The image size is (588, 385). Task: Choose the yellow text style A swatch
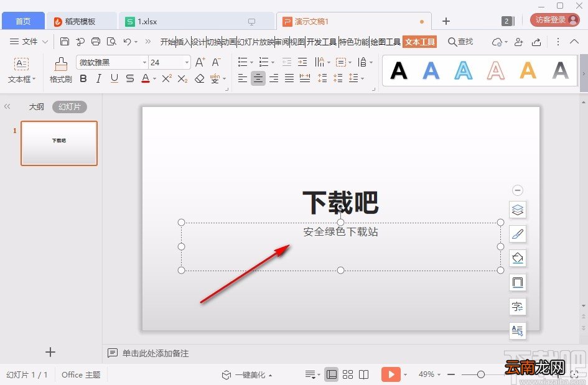tap(528, 70)
